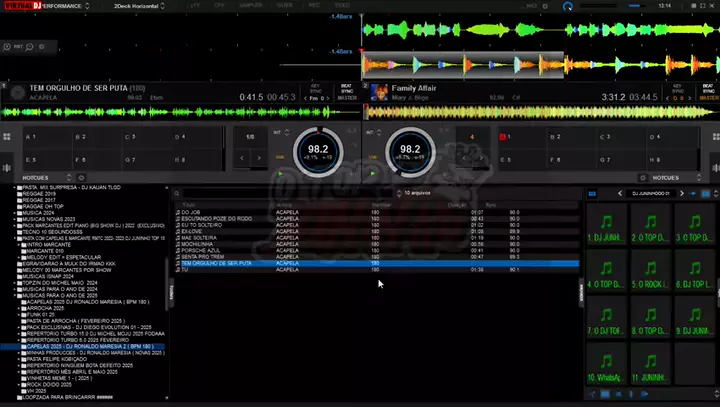The width and height of the screenshot is (720, 407).
Task: Open settings gear in top bar
Action: pos(545,6)
